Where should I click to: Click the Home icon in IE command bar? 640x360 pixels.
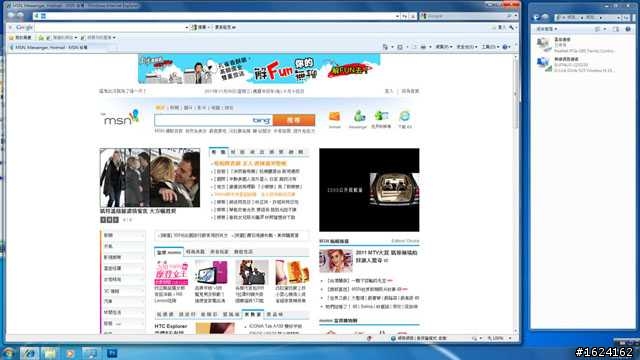(385, 47)
